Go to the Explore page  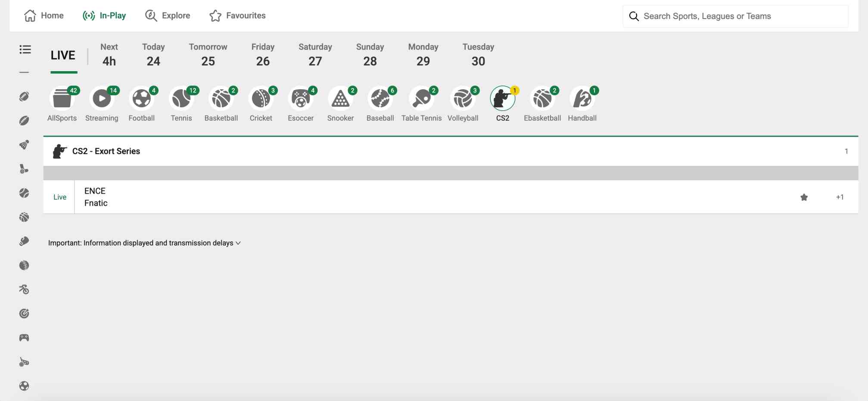pyautogui.click(x=168, y=16)
